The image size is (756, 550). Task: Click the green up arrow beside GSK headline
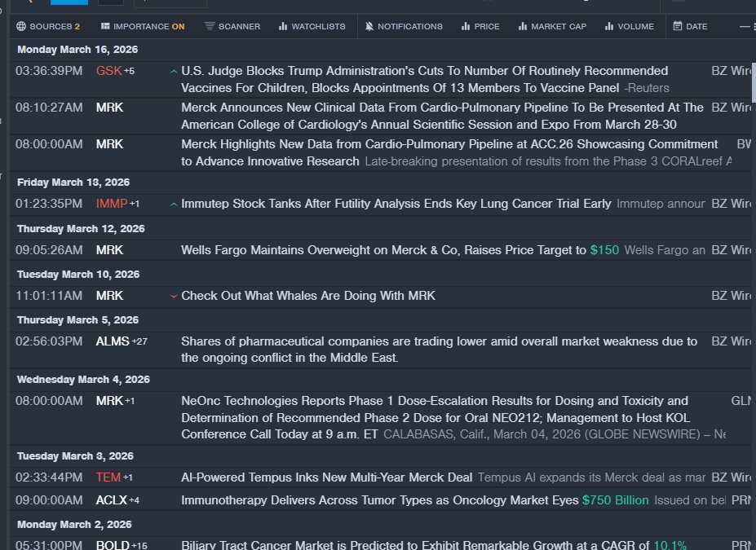[173, 72]
